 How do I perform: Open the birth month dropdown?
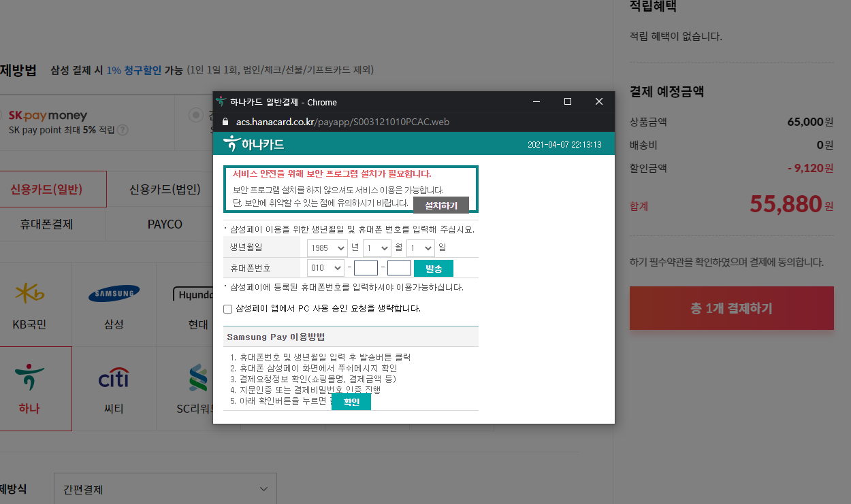(x=376, y=248)
